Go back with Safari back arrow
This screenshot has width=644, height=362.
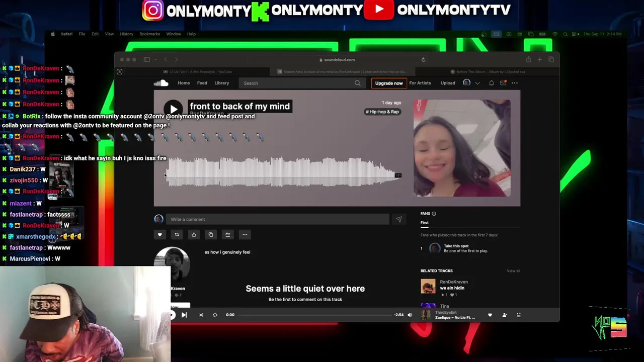166,59
